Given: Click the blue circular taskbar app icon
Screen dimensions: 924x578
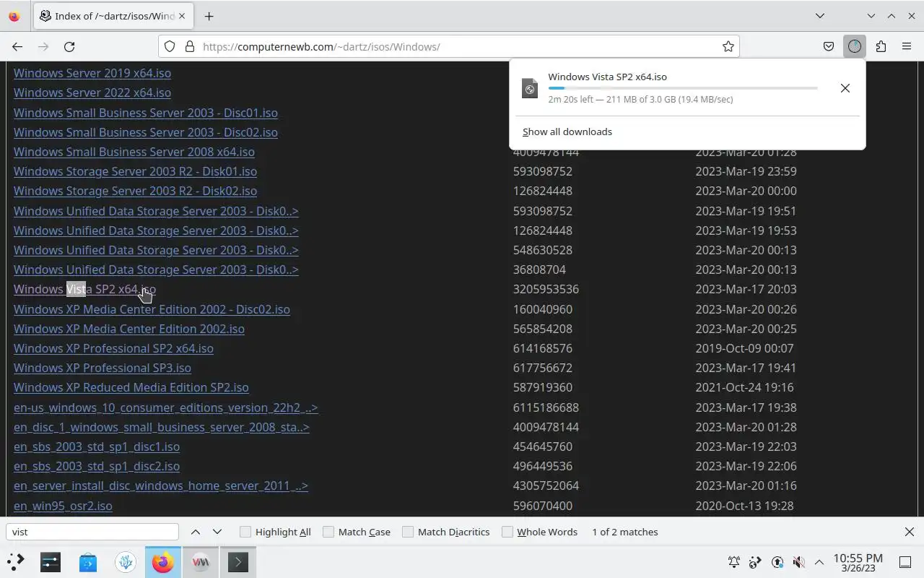Looking at the screenshot, I should coord(126,561).
